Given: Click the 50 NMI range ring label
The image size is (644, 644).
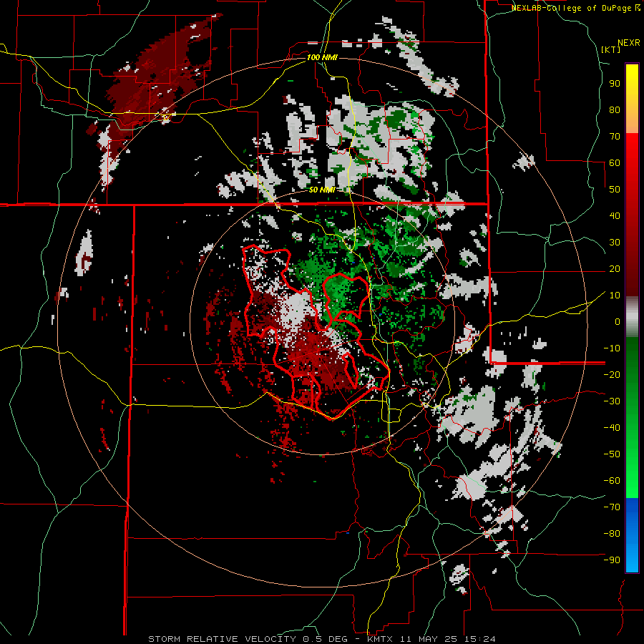Looking at the screenshot, I should 321,190.
